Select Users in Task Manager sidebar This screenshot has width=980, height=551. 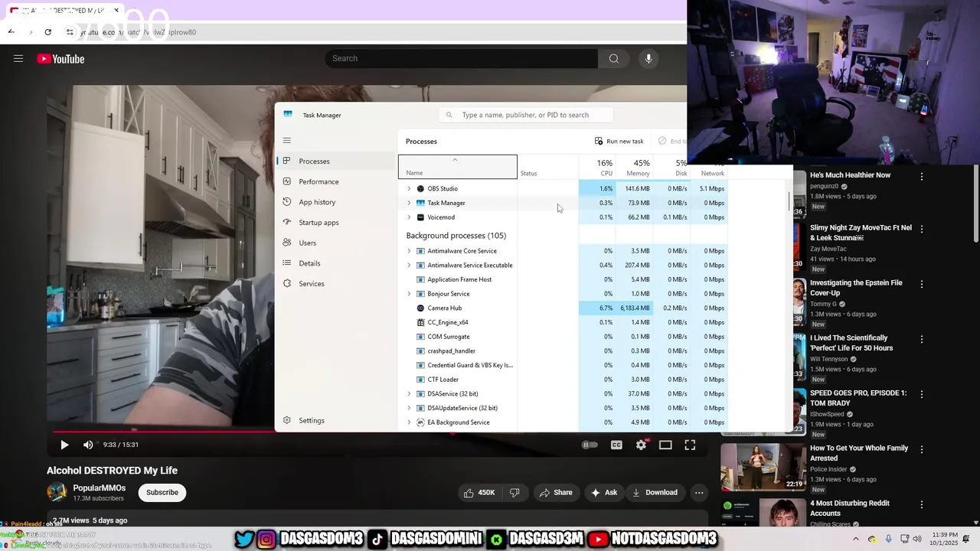(335, 243)
